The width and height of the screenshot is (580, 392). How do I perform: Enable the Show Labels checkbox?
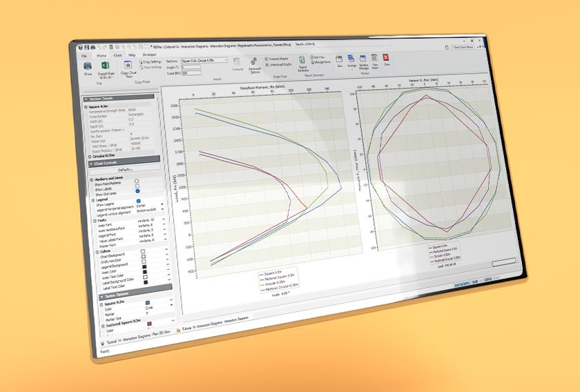tap(137, 186)
